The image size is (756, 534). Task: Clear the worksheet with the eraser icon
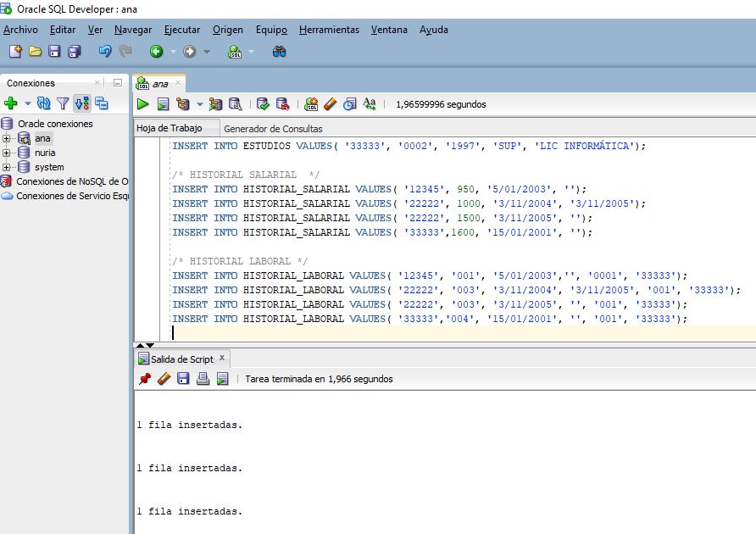click(x=331, y=104)
